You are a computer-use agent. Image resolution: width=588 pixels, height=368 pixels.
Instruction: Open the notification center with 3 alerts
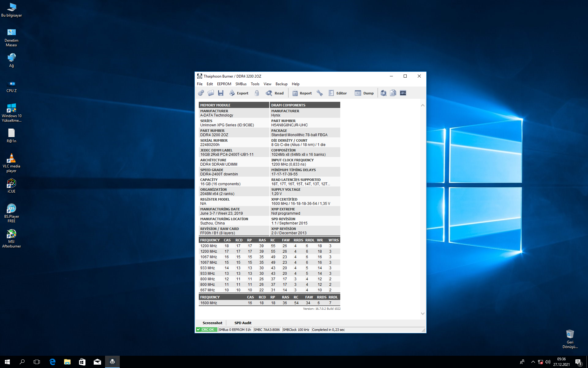pos(578,362)
